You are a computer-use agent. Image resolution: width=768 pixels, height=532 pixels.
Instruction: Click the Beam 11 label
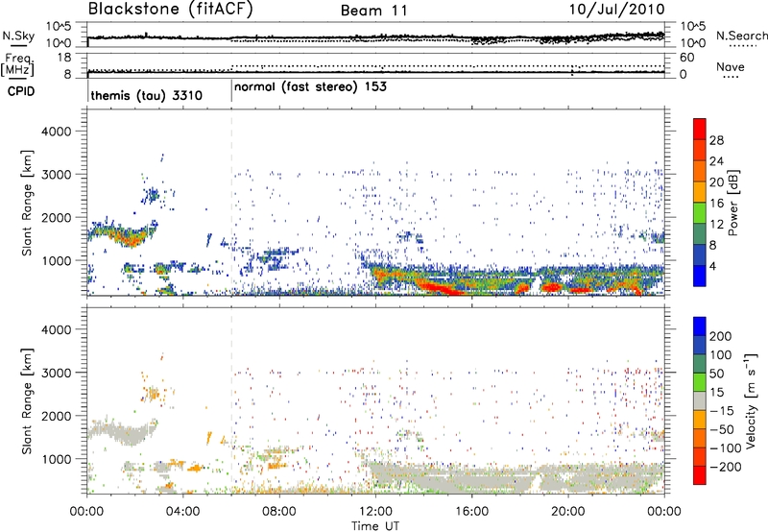374,11
